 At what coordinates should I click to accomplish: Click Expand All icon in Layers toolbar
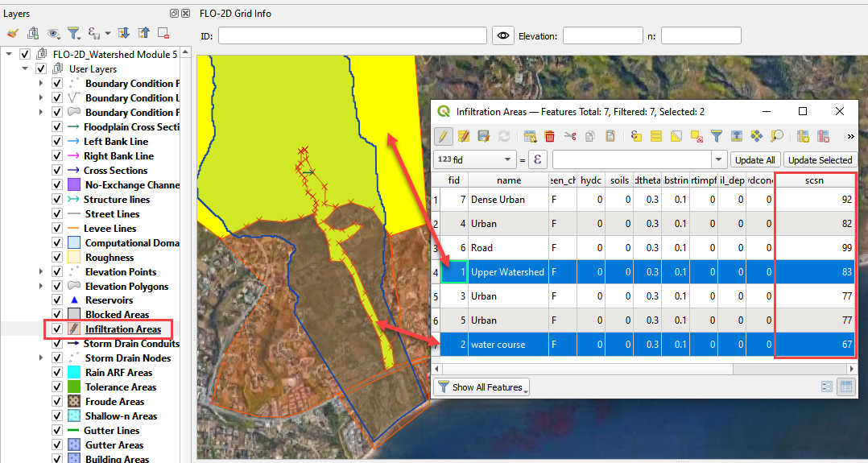tap(124, 33)
